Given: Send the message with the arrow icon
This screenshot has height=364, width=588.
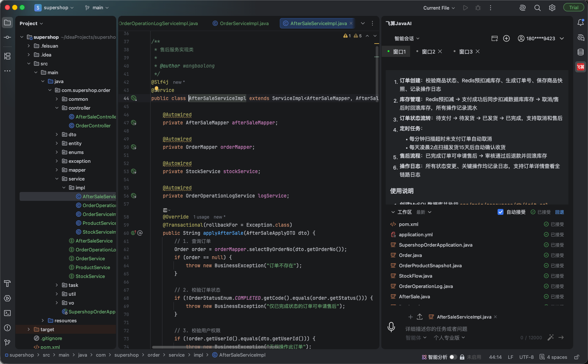Looking at the screenshot, I should [561, 337].
